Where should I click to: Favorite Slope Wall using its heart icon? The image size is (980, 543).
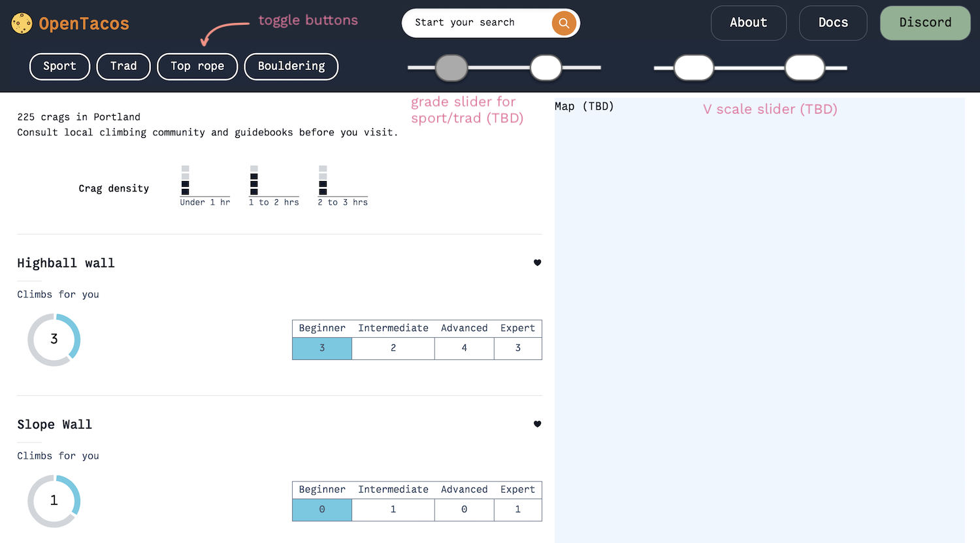click(537, 424)
